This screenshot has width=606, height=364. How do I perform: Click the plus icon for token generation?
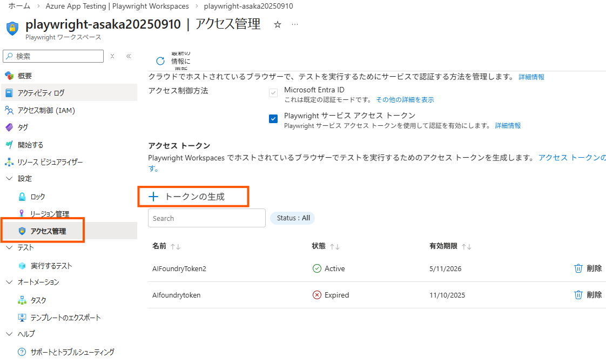pos(153,197)
